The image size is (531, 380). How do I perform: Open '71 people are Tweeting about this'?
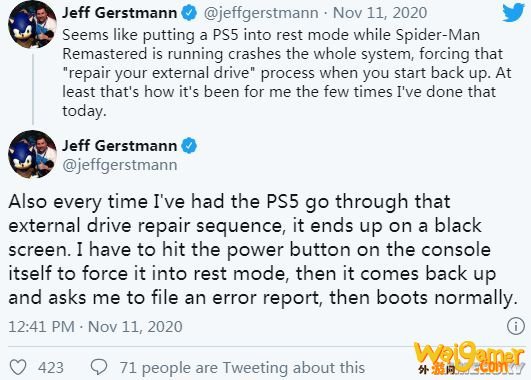(242, 367)
